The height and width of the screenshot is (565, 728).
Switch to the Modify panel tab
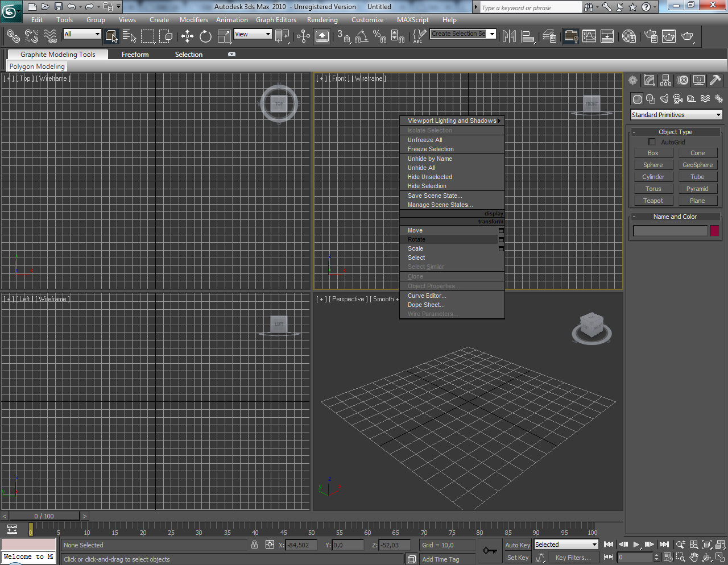[x=650, y=80]
